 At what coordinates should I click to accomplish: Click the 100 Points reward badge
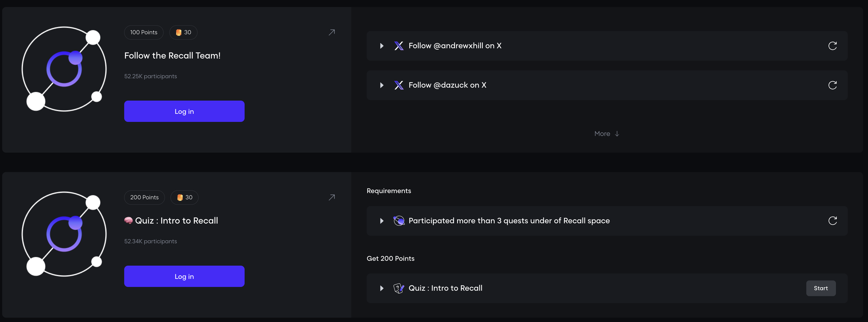pos(144,32)
